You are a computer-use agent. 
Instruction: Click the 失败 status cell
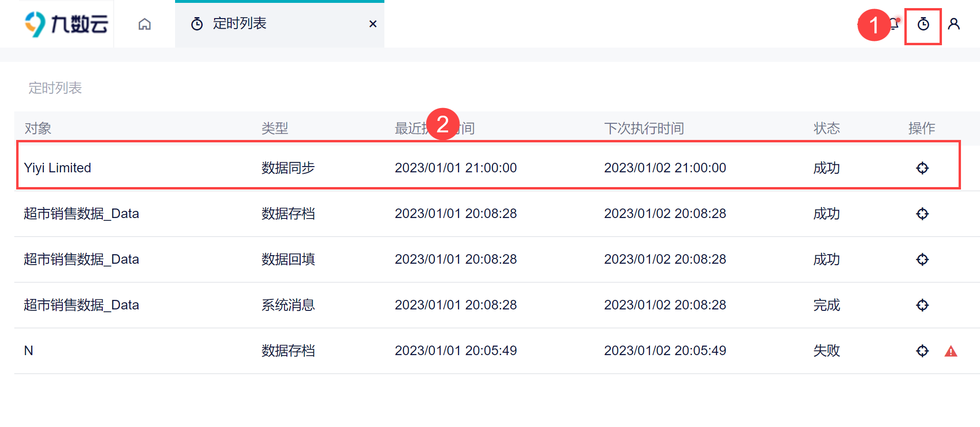coord(827,351)
